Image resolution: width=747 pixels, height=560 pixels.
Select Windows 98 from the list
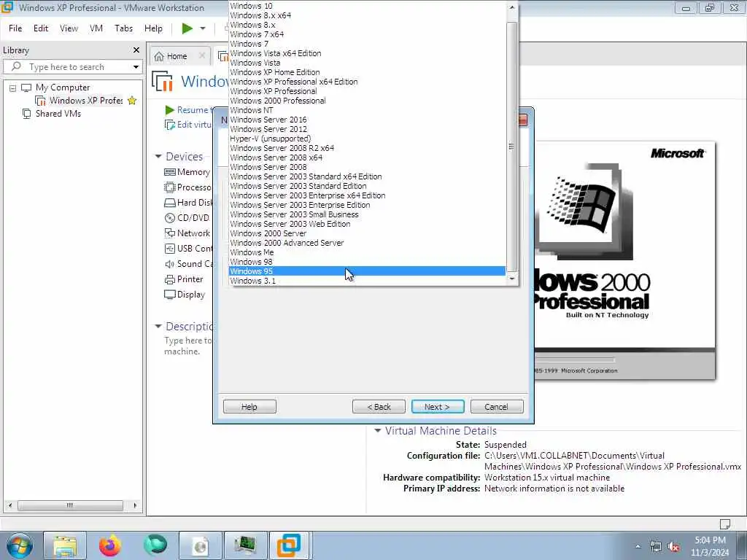(x=367, y=262)
